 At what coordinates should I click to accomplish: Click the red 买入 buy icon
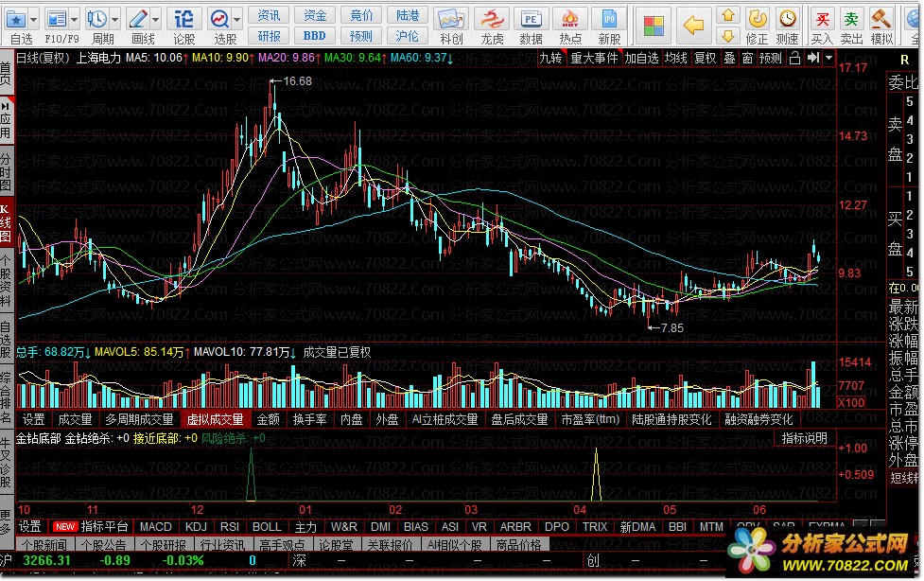[x=822, y=20]
